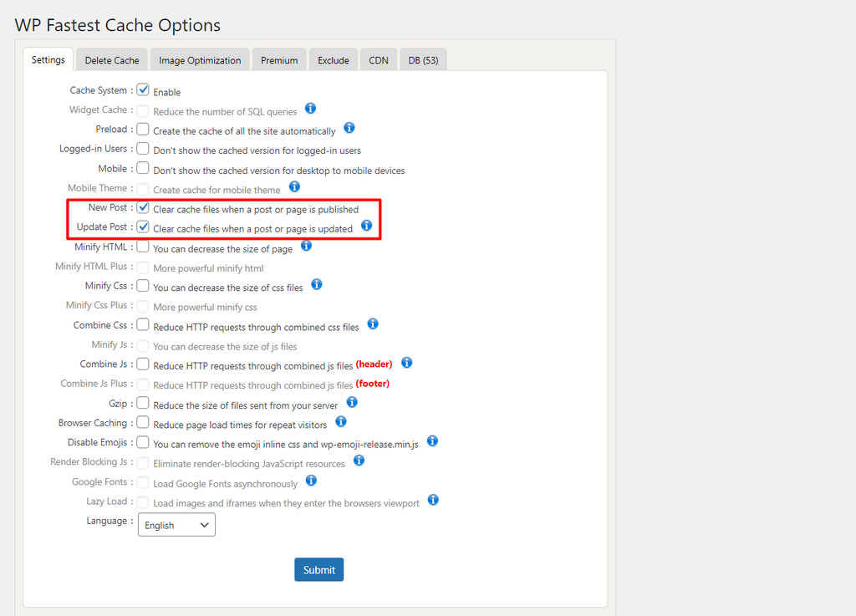Switch to the Delete Cache tab
The width and height of the screenshot is (856, 616).
(x=111, y=59)
